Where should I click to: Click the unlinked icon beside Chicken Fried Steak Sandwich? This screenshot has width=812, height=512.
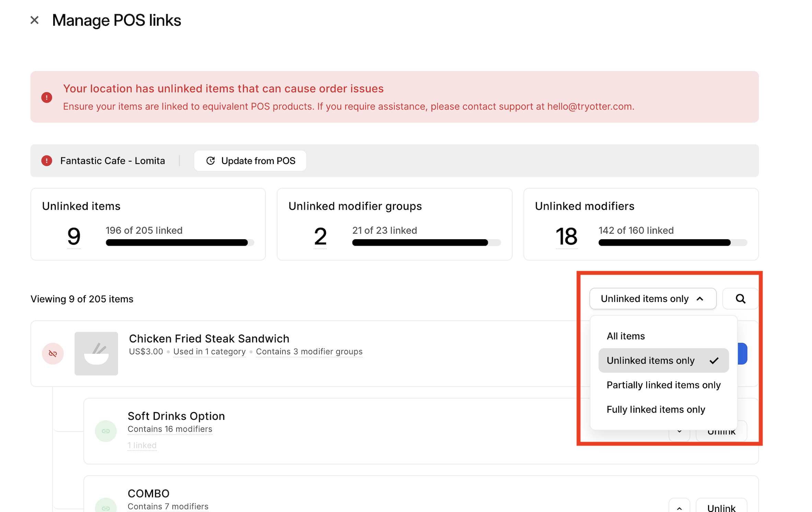pyautogui.click(x=53, y=353)
